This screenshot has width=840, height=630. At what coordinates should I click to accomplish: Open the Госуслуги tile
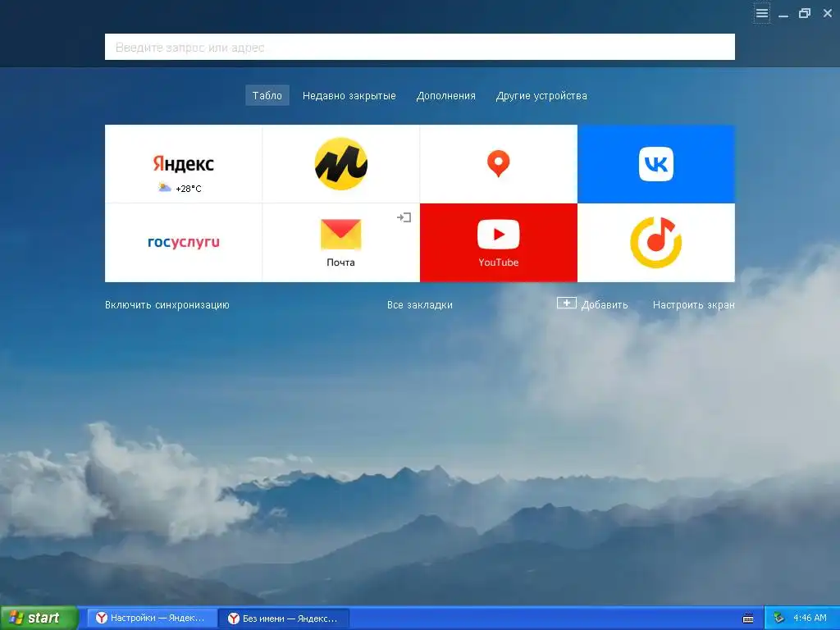(183, 243)
